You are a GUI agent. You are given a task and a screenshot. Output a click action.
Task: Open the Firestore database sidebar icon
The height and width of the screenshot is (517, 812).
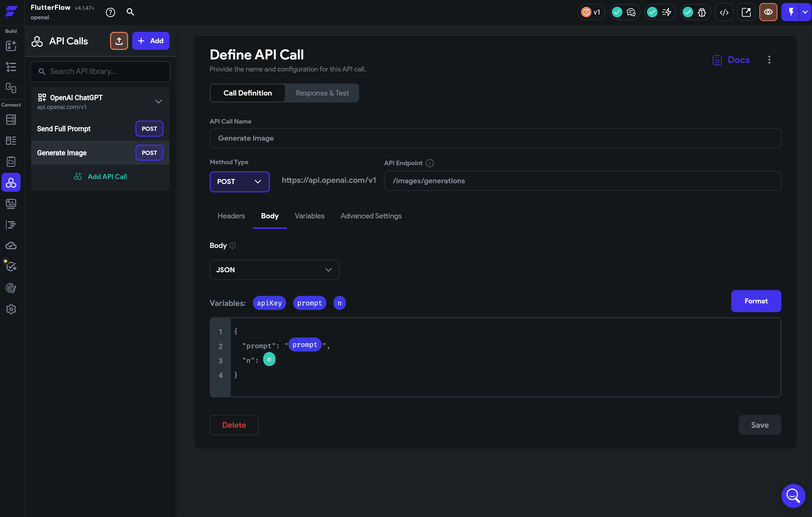pos(11,119)
